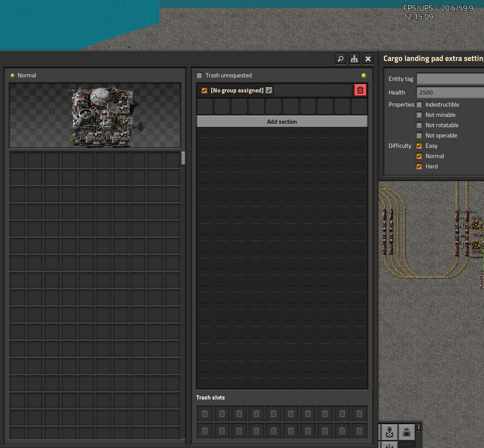Click the Entity tag input field
This screenshot has width=484, height=448.
(x=450, y=79)
